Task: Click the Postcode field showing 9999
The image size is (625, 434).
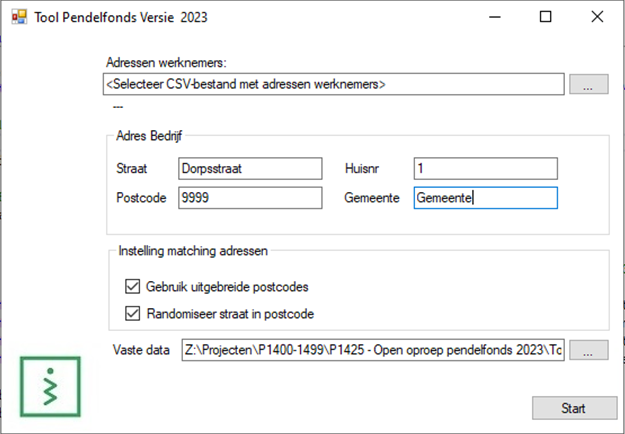Action: (x=250, y=198)
